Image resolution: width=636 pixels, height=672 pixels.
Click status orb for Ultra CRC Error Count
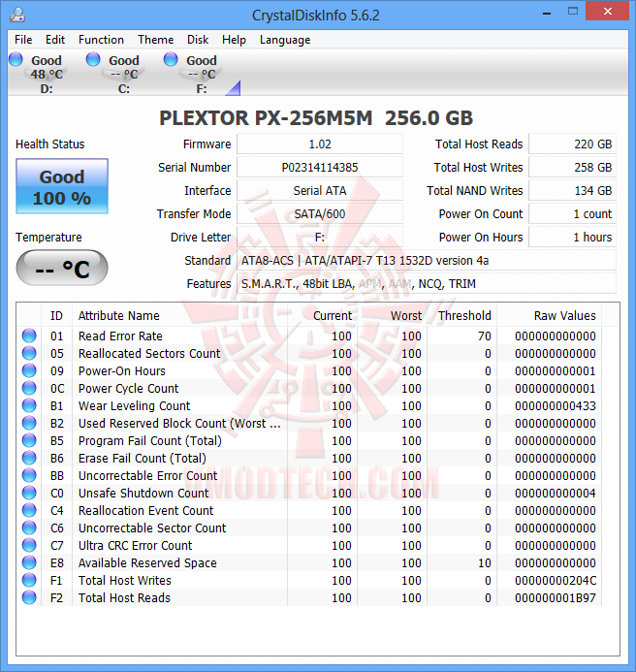pos(29,545)
